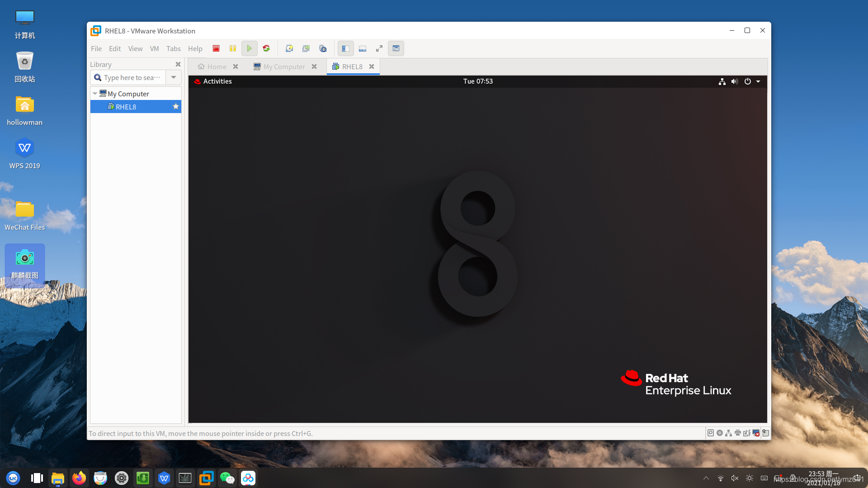Click the Revert to snapshot toolbar icon
The width and height of the screenshot is (868, 488).
click(306, 48)
